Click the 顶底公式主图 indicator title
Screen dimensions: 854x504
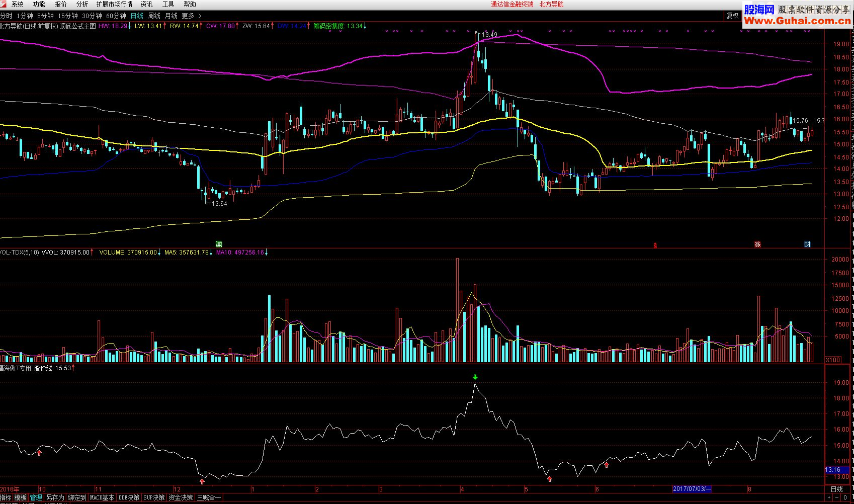pos(77,26)
